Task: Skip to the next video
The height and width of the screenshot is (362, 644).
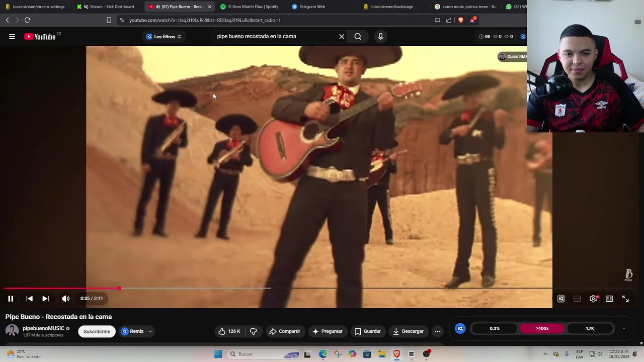Action: [45, 299]
